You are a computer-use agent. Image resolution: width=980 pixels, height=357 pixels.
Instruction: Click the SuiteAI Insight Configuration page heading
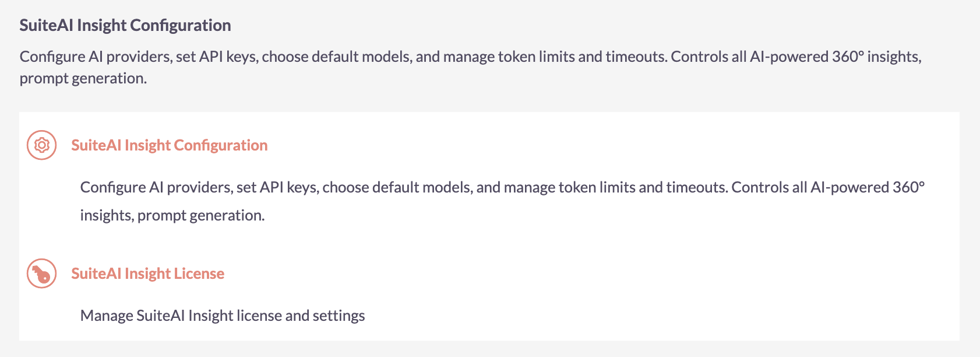125,25
